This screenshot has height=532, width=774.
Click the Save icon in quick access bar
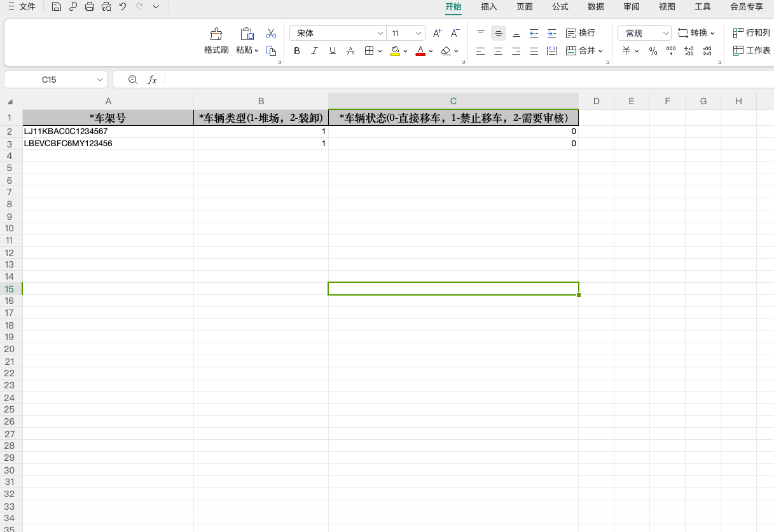57,7
